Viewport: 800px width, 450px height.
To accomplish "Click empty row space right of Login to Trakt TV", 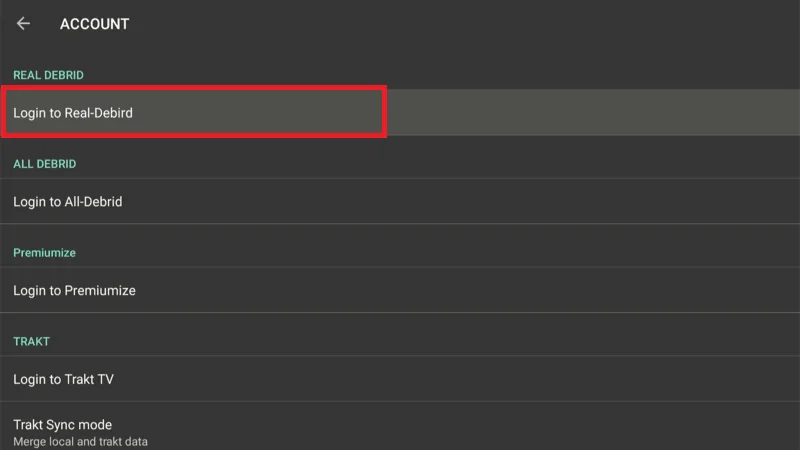I will tap(500, 380).
